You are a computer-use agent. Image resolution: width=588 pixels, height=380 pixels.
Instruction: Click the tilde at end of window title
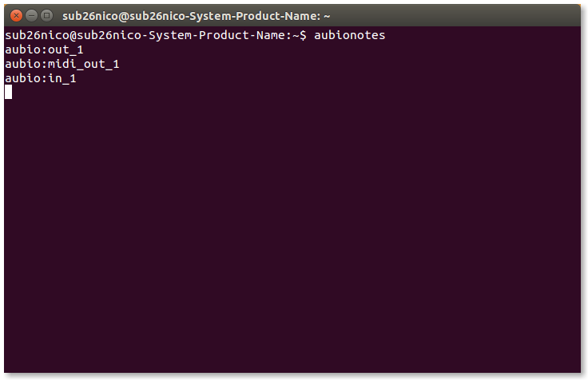point(327,15)
